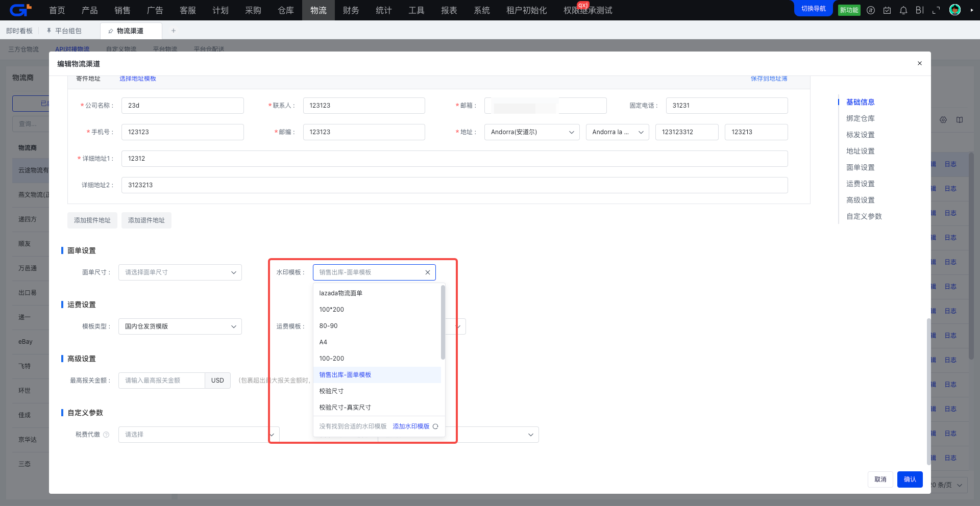Open the transfer arrows circle icon
980x506 pixels.
[871, 10]
